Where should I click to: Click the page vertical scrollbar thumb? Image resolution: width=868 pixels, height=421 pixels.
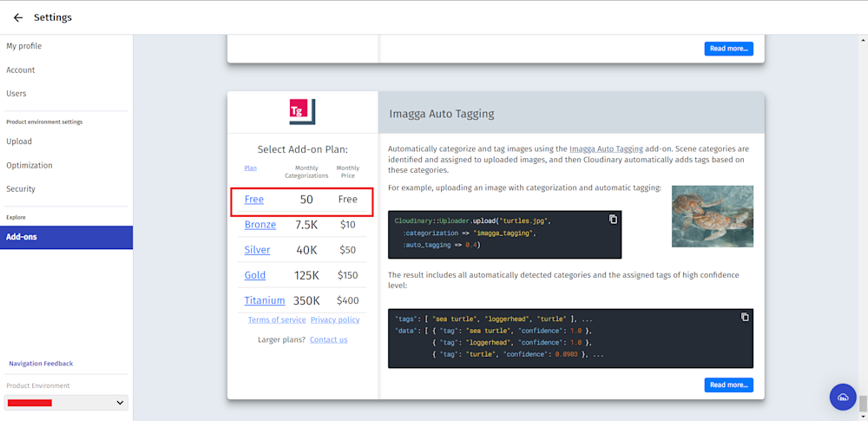[863, 403]
